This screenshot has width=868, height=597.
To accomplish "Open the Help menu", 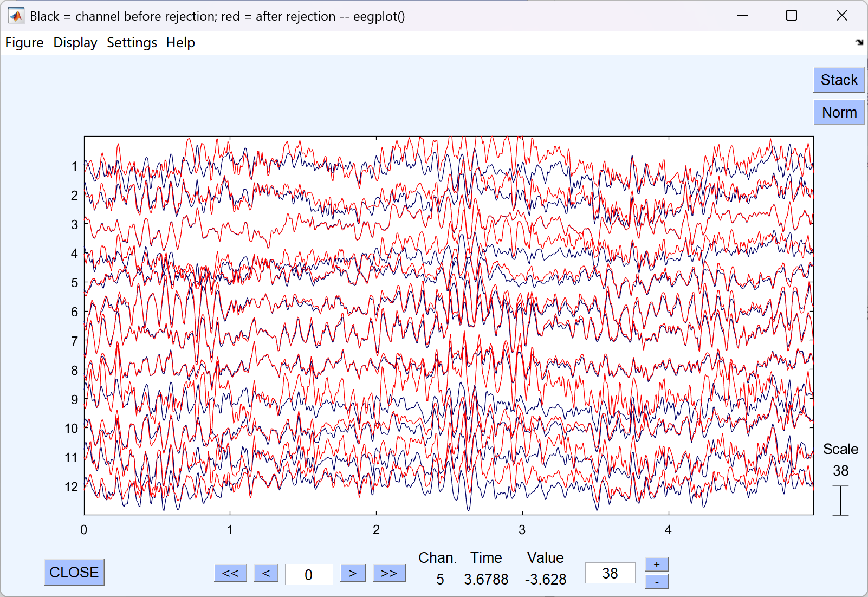I will point(180,42).
